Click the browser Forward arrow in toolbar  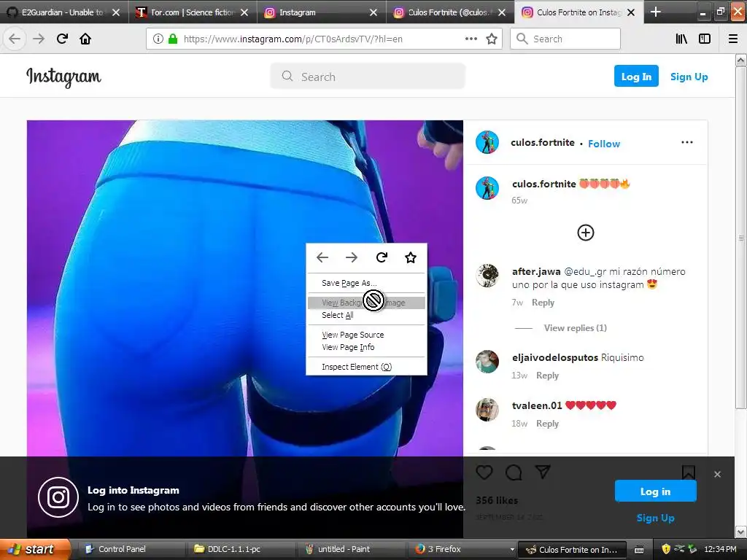(39, 39)
